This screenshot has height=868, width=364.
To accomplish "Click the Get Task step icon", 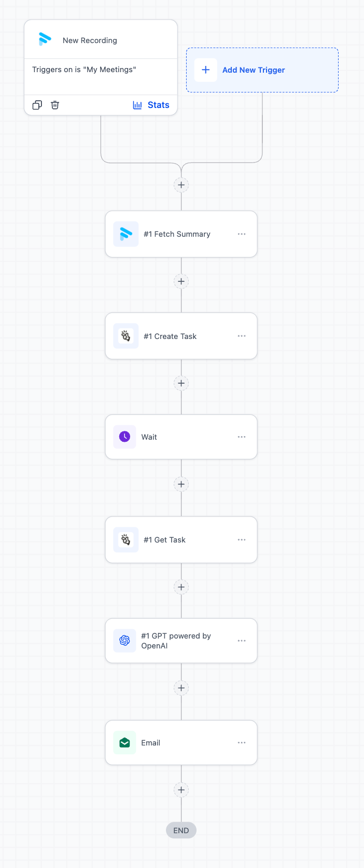I will click(125, 540).
